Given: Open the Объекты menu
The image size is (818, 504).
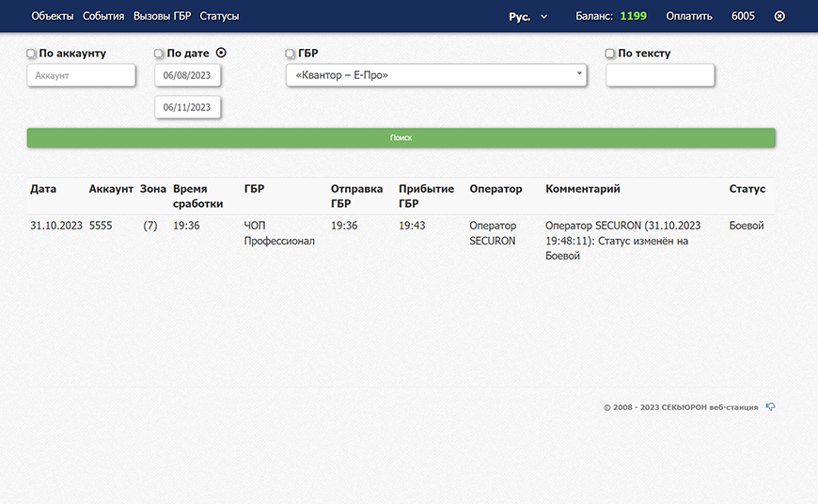Looking at the screenshot, I should (52, 16).
